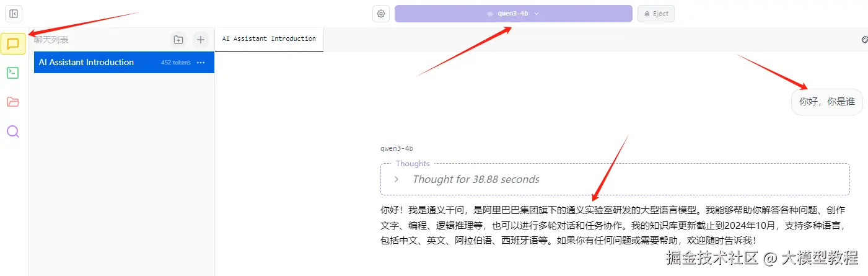Image resolution: width=868 pixels, height=276 pixels.
Task: Click the qwen3-4b label above the response
Action: pyautogui.click(x=397, y=149)
